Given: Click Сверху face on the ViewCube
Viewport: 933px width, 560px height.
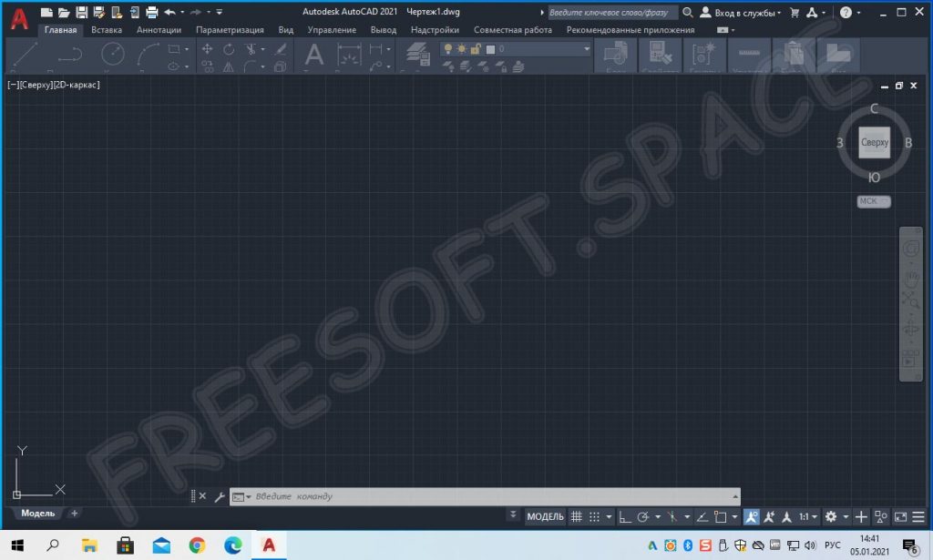Looking at the screenshot, I should pos(874,143).
